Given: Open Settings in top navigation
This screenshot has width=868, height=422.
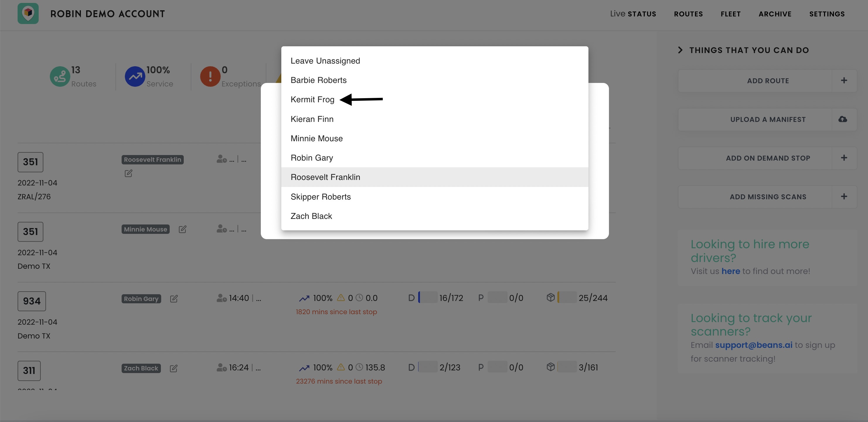Looking at the screenshot, I should (827, 14).
